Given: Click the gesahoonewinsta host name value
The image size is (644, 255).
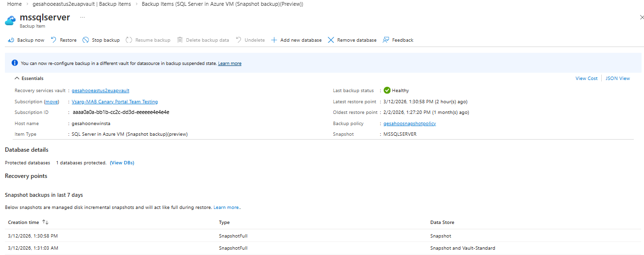Looking at the screenshot, I should point(91,124).
